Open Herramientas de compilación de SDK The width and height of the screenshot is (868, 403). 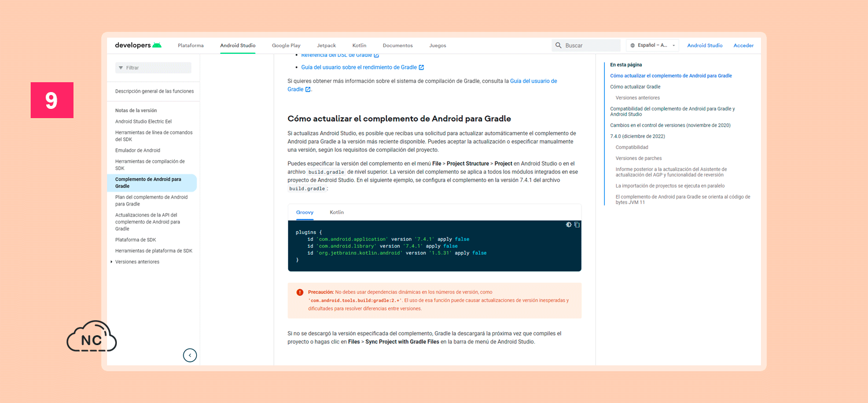(x=150, y=165)
